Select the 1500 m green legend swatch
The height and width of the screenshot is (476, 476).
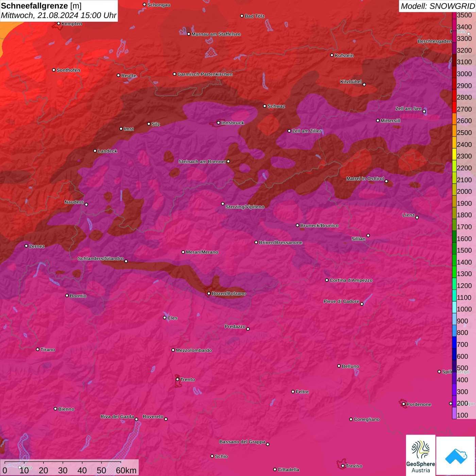coord(454,249)
